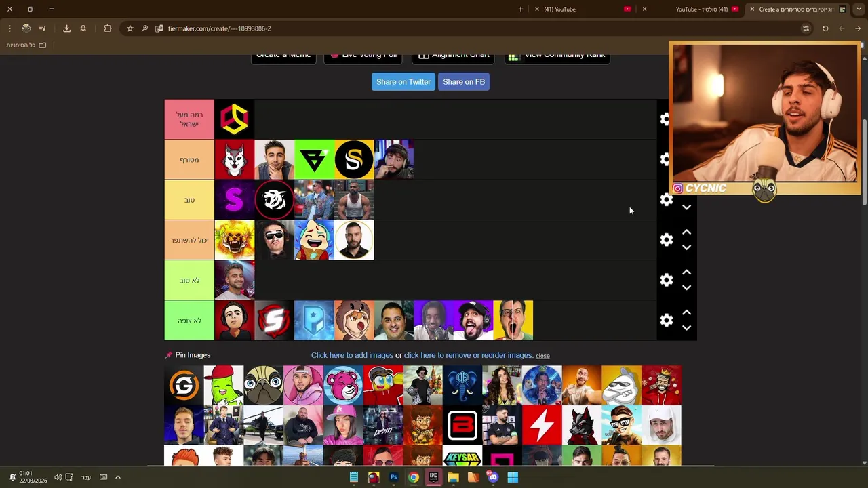Open settings gear for the טוב tier row
868x488 pixels.
click(666, 199)
